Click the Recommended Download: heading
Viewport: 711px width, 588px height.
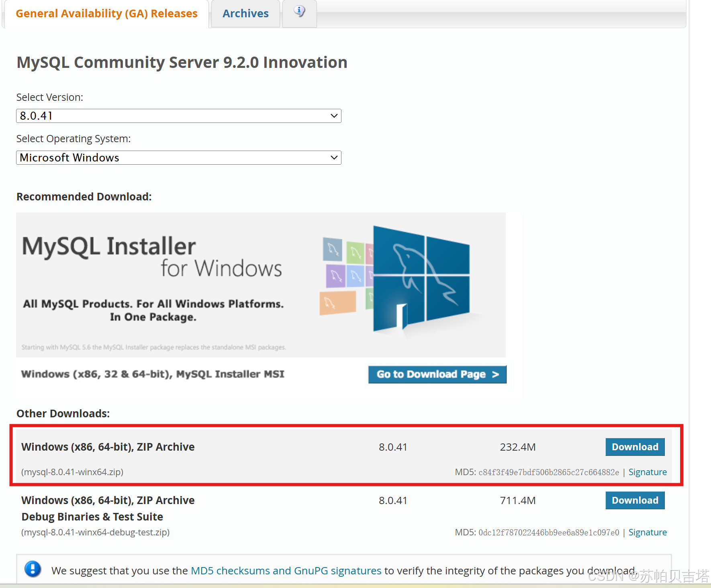[x=84, y=197]
